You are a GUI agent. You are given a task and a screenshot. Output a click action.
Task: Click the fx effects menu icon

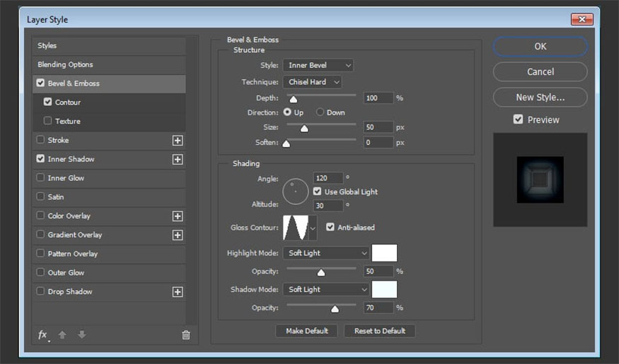[43, 335]
